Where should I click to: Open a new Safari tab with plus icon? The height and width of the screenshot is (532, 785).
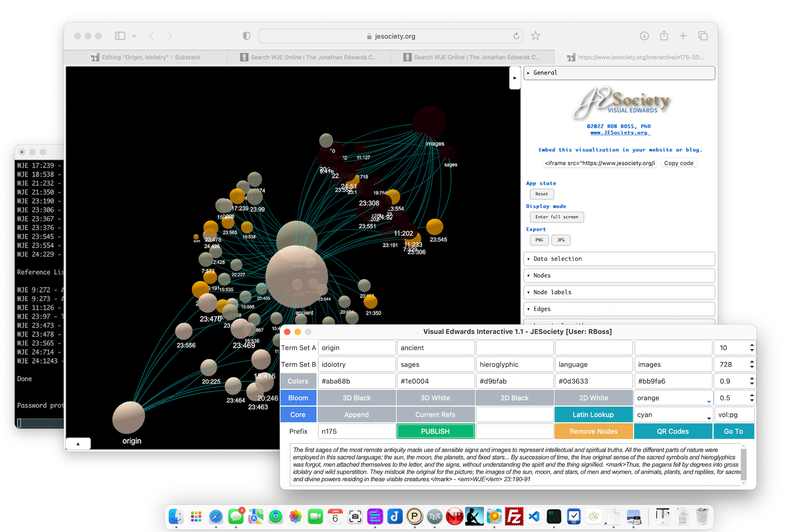683,36
